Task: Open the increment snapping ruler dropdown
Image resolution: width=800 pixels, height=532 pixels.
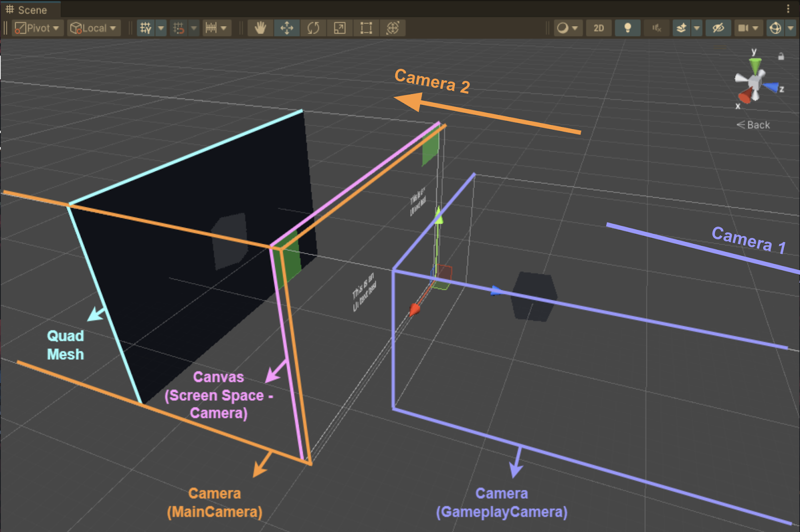Action: click(217, 28)
